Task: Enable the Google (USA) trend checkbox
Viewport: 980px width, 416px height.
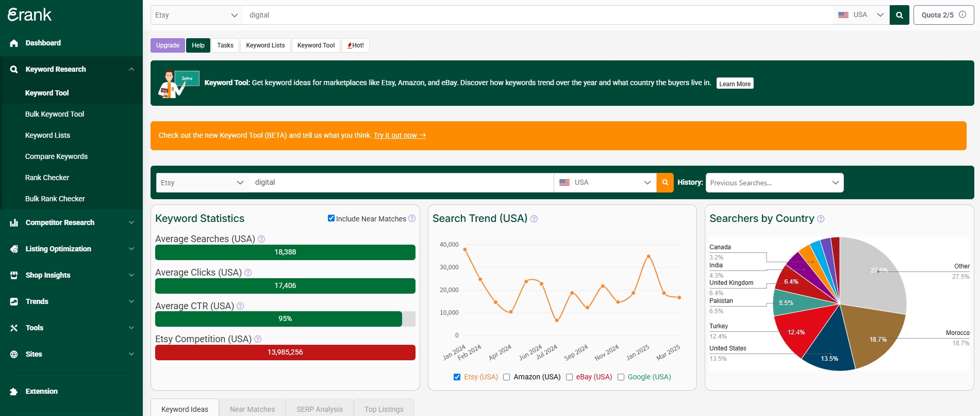Action: coord(621,377)
